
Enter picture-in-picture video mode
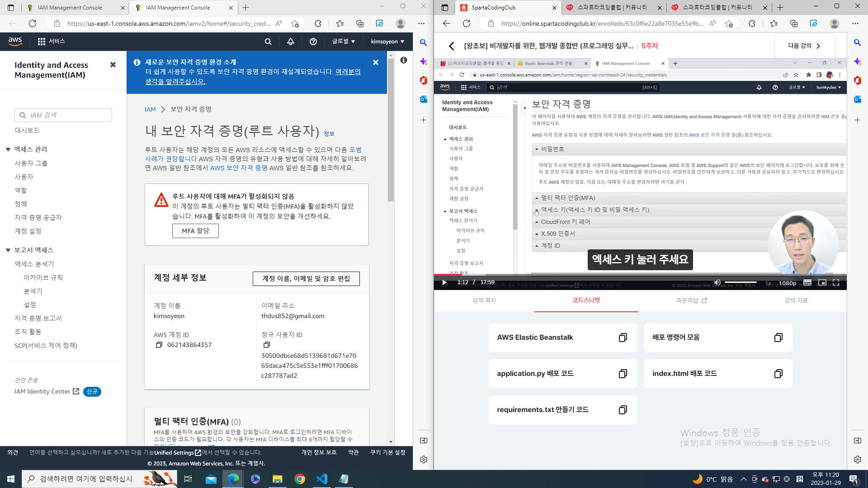822,283
